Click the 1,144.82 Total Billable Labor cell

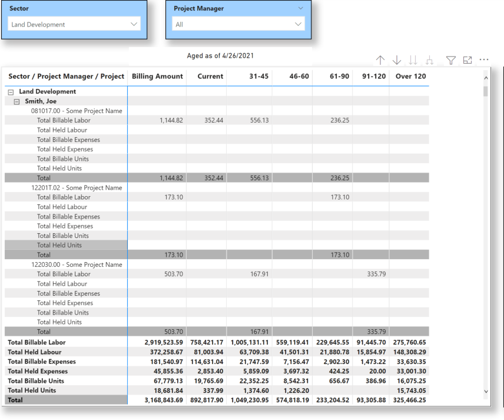click(x=171, y=120)
